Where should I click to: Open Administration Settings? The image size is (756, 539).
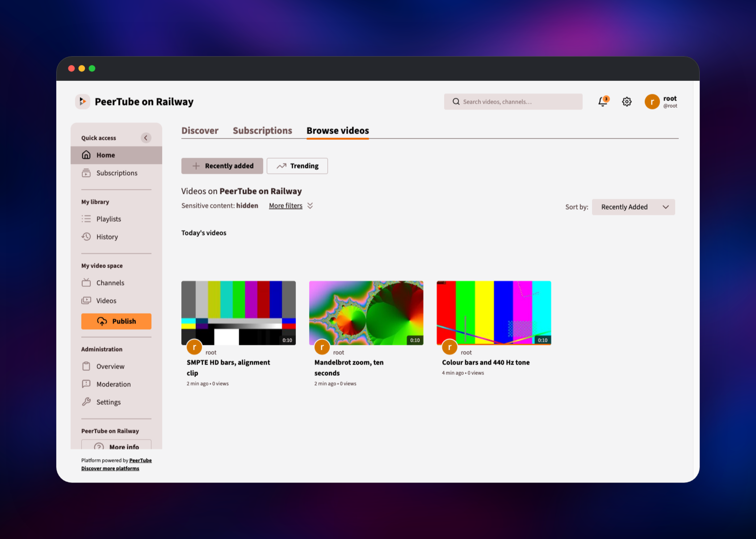[116, 402]
